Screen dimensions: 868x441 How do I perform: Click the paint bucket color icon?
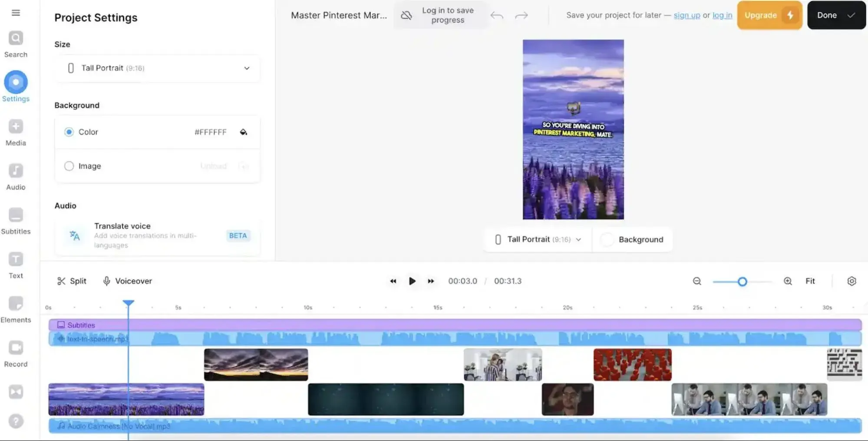243,132
